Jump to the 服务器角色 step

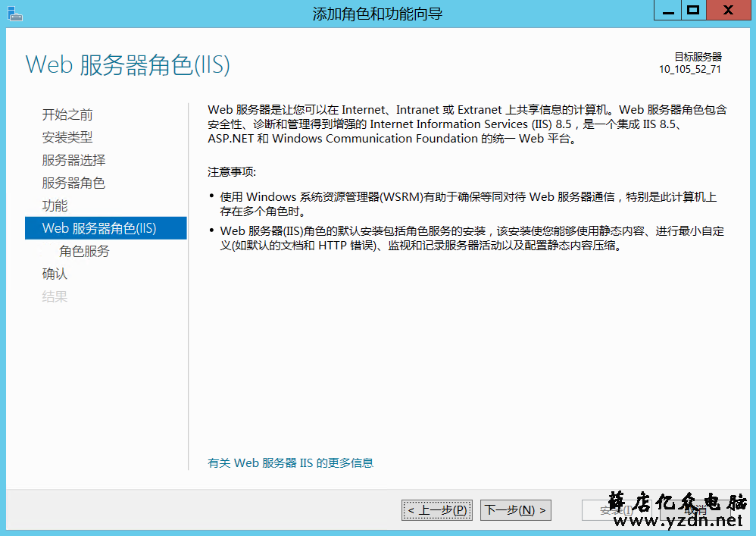(73, 183)
